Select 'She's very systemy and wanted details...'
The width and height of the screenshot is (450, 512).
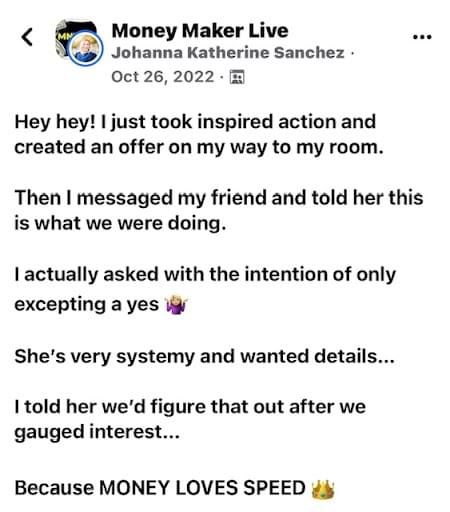pyautogui.click(x=205, y=357)
